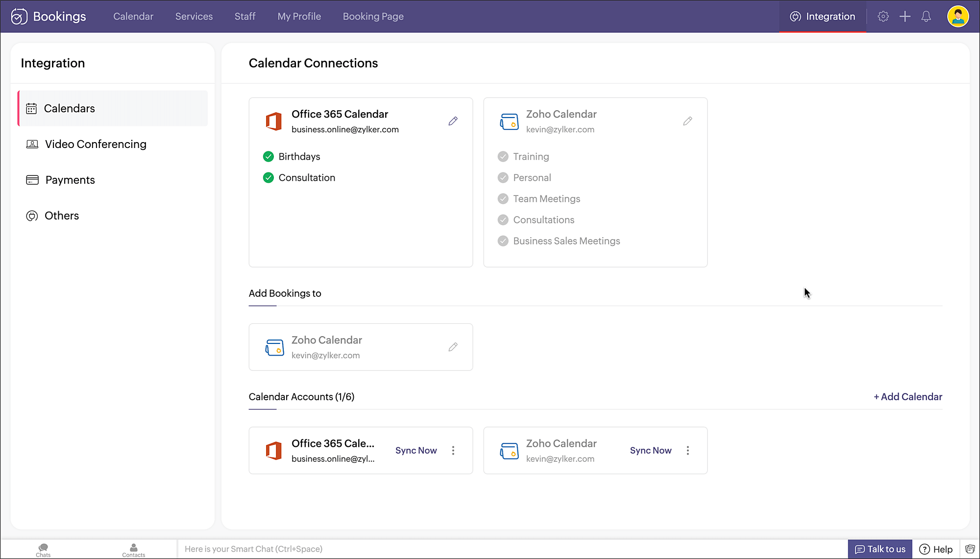
Task: Click the bottom-right chat window icon
Action: [970, 549]
